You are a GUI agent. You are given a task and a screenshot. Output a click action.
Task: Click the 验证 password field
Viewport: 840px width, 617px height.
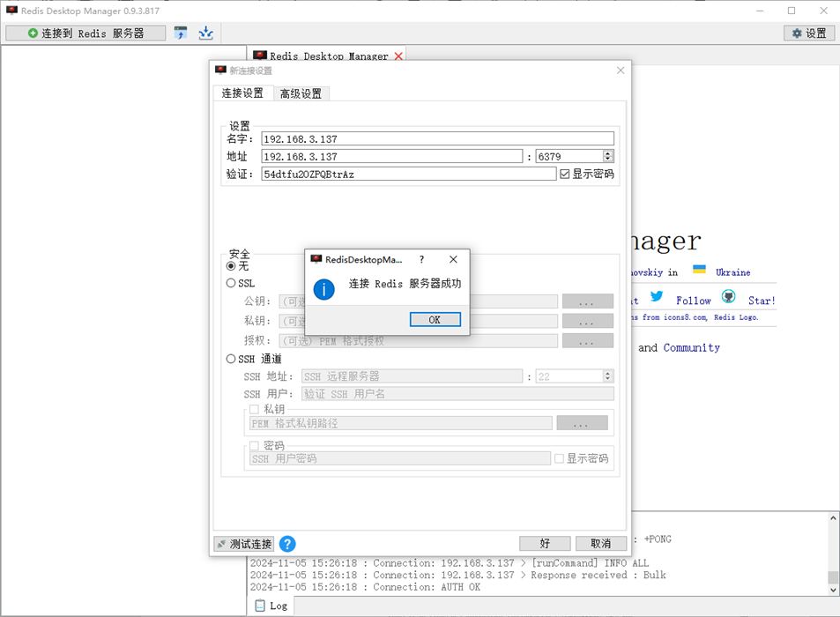tap(409, 174)
